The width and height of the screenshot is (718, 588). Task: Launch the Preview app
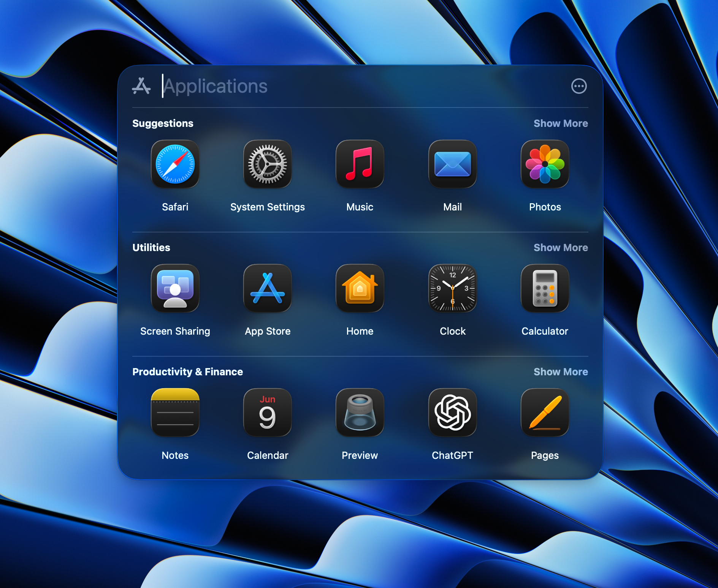click(360, 413)
